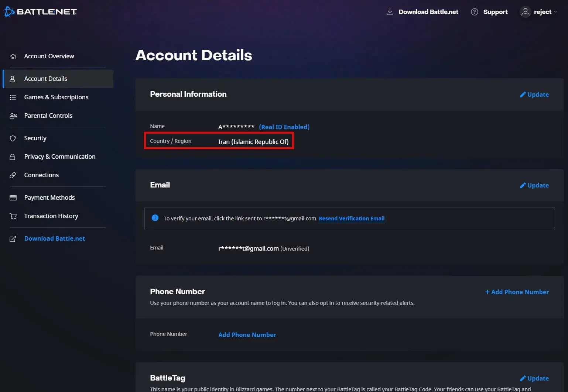Screen dimensions: 568x392
Task: Click the Account Details page heading
Action: click(x=194, y=55)
